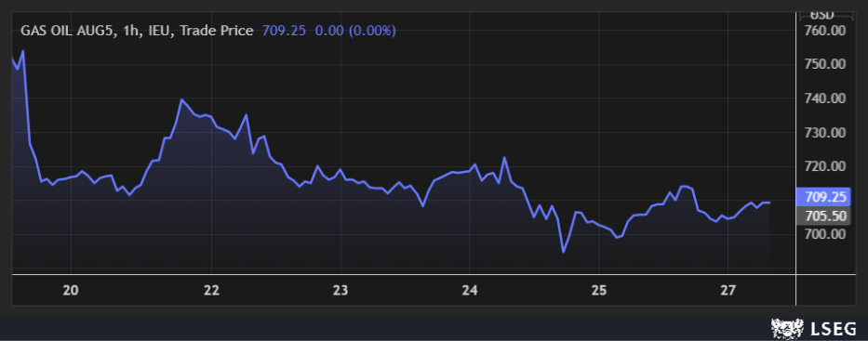
Task: Select date 22 on the time axis
Action: (212, 291)
